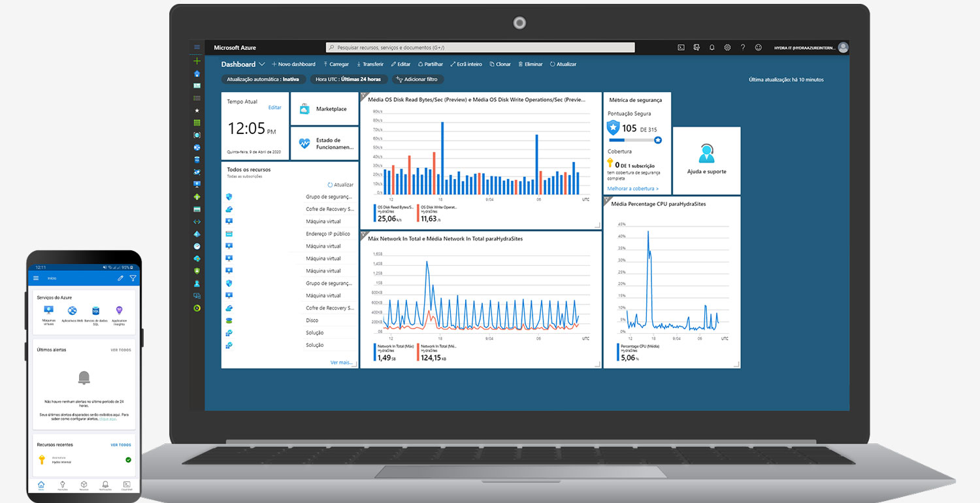980x503 pixels.
Task: Tap the pencil edit icon on phone
Action: 120,278
